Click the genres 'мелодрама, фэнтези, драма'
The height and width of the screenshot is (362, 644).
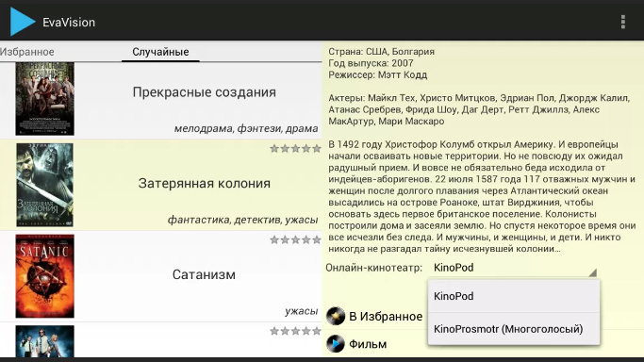tap(246, 128)
